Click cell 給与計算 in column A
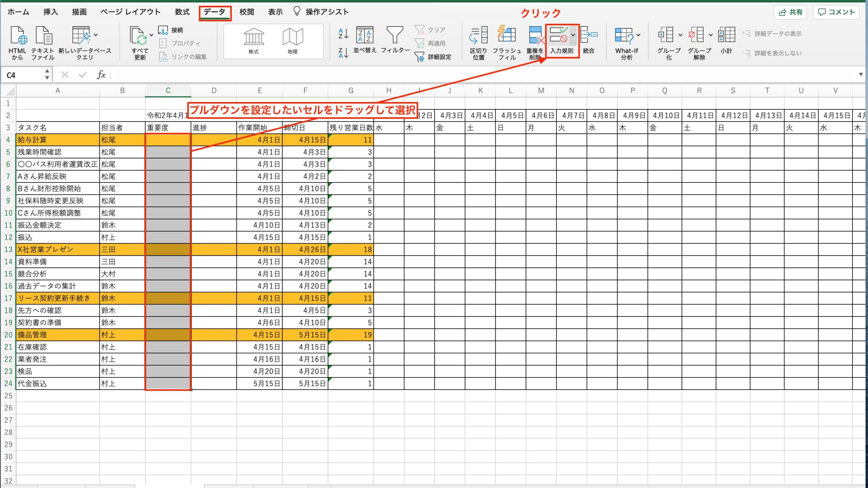868x488 pixels. point(58,140)
